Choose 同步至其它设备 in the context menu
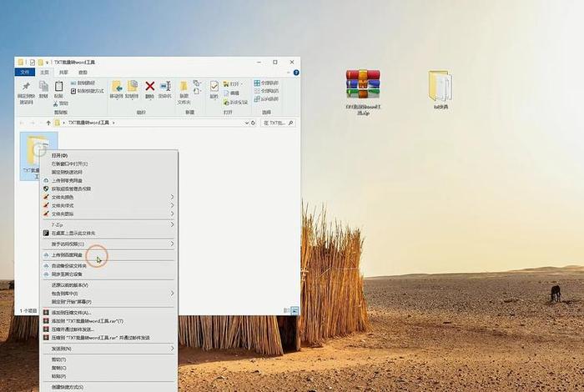 (108, 274)
